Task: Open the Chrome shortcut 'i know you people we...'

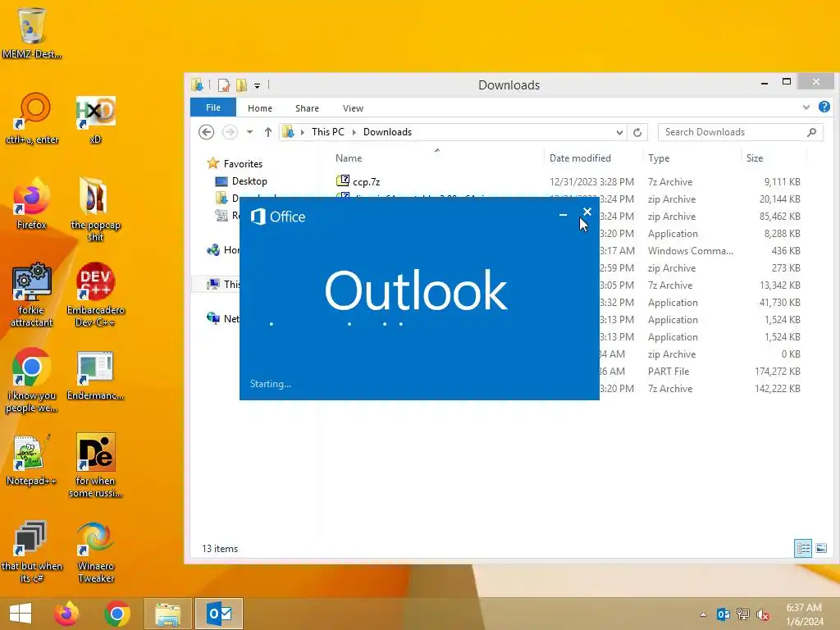Action: 32,381
